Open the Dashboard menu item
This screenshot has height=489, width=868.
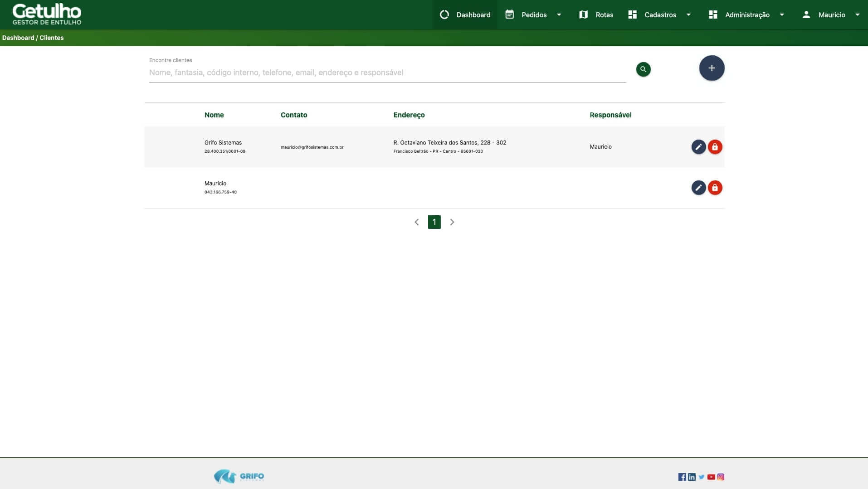pos(465,15)
